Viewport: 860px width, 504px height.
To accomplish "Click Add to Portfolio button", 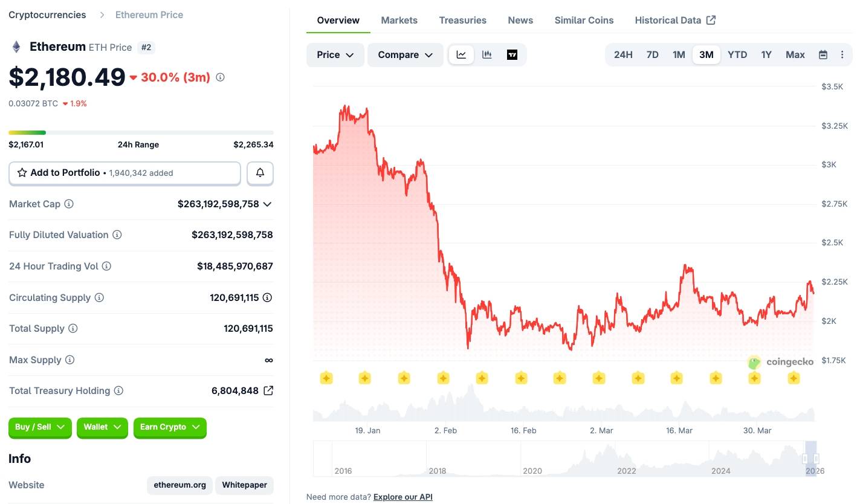I will coord(124,173).
